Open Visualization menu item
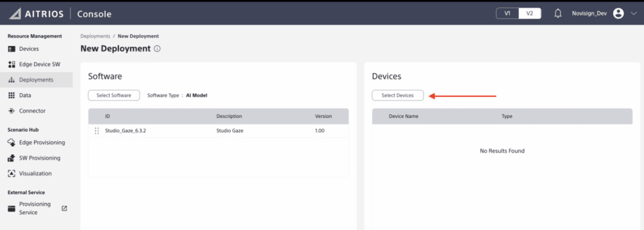 point(36,174)
